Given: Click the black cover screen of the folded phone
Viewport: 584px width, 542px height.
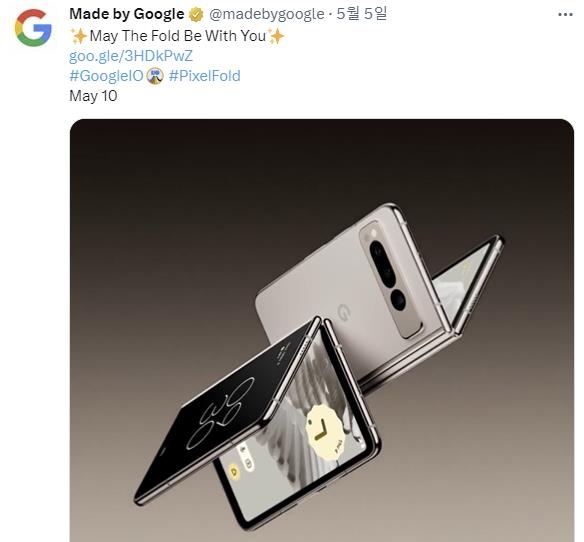Looking at the screenshot, I should click(x=227, y=406).
